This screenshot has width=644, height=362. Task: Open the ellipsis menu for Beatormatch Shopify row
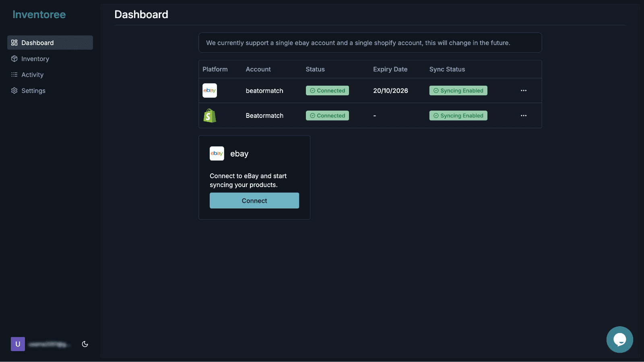pos(524,115)
